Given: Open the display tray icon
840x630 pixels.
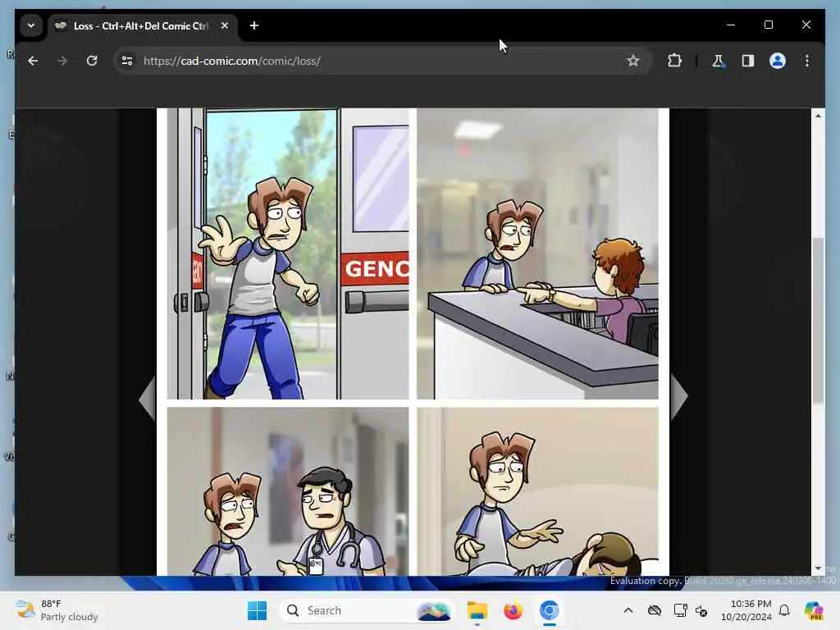Looking at the screenshot, I should pos(680,610).
